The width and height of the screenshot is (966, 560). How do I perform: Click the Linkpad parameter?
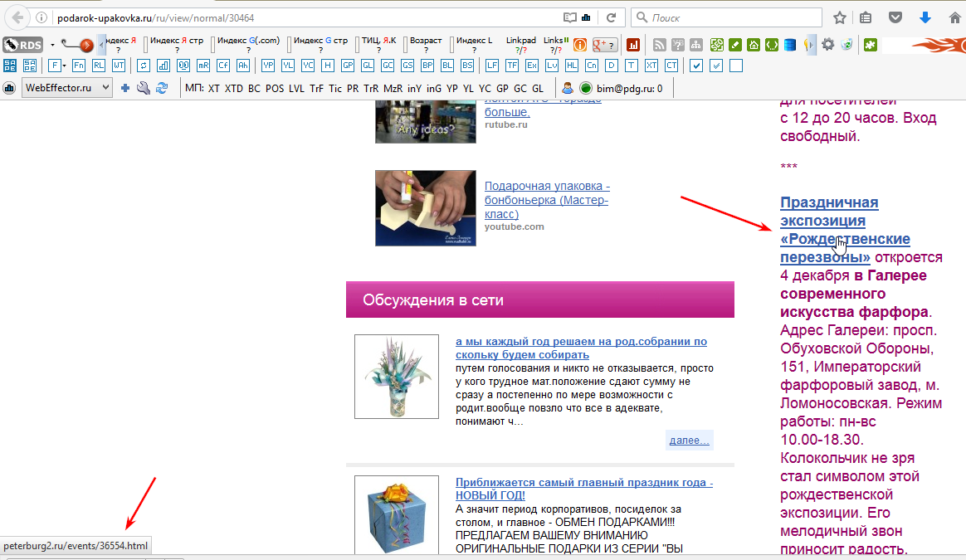(521, 45)
